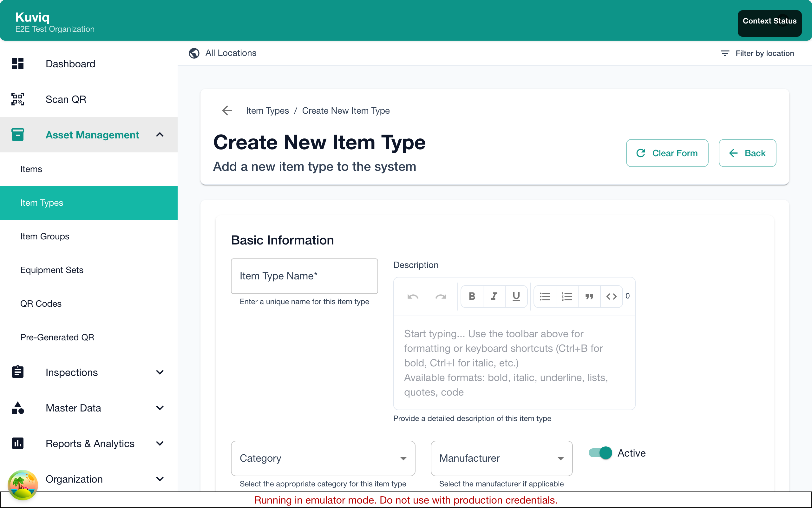Image resolution: width=812 pixels, height=508 pixels.
Task: Toggle bold formatting
Action: point(472,296)
